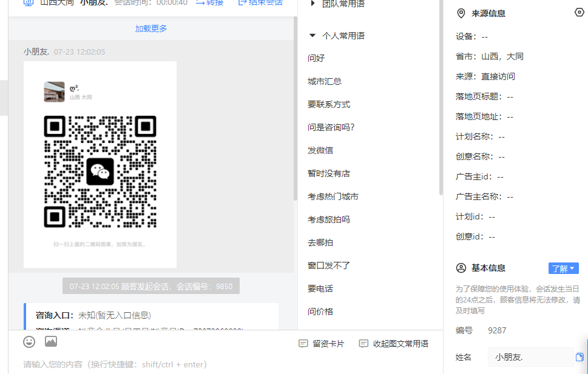Click the 省市: 山西，大同 row
588x374 pixels.
pyautogui.click(x=489, y=56)
